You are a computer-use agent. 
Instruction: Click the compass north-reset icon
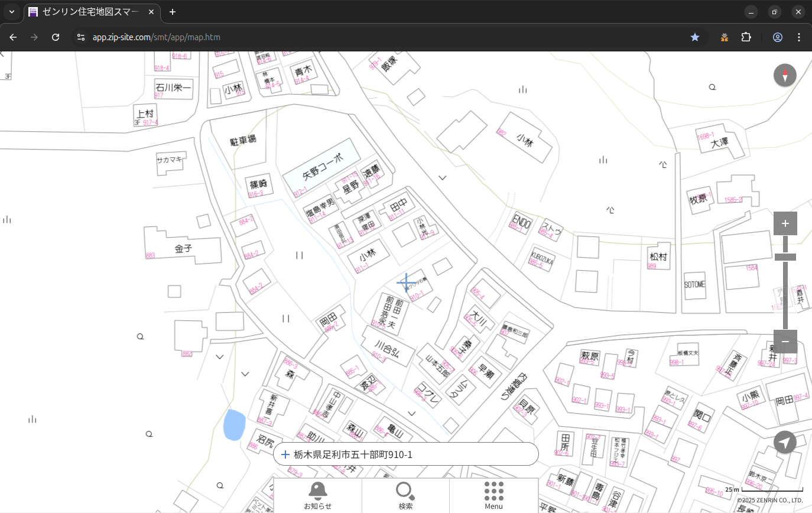[x=785, y=76]
